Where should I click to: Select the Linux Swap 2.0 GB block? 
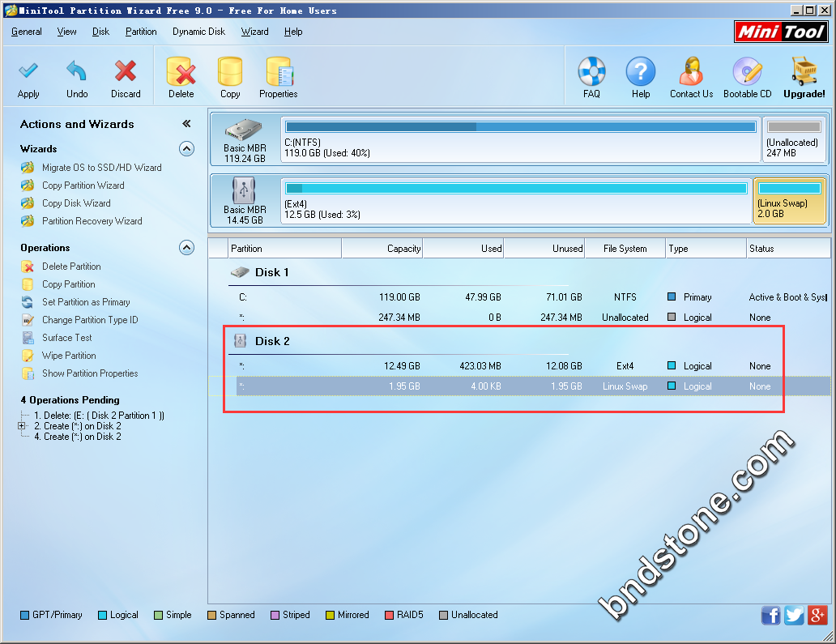click(790, 201)
